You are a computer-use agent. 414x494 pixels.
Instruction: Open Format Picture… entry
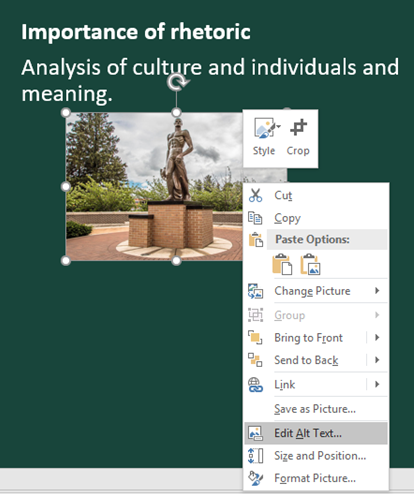[316, 478]
